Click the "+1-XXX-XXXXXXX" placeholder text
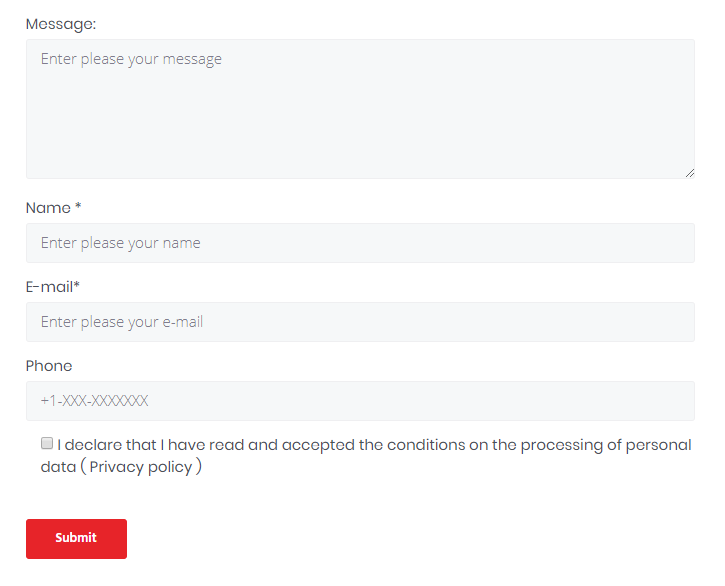This screenshot has width=725, height=586. (94, 401)
